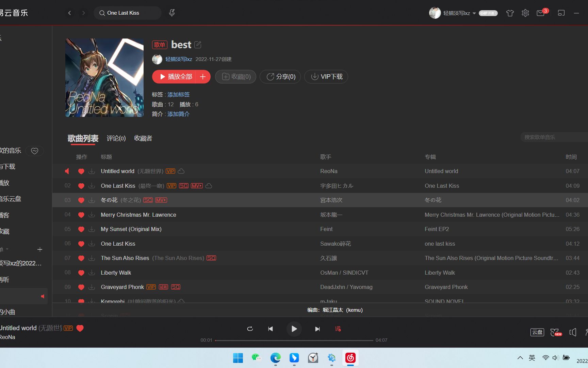This screenshot has width=588, height=368.
Task: Download One Last Kiss by 宇多田ヒカル
Action: [92, 186]
